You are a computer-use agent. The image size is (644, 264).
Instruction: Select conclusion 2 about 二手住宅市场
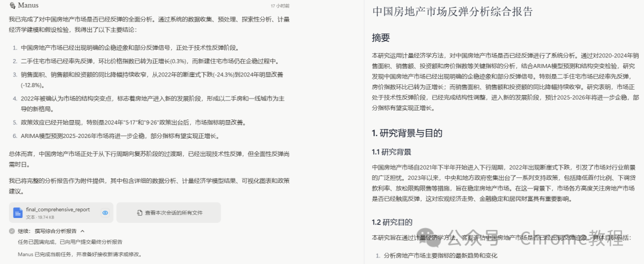150,62
